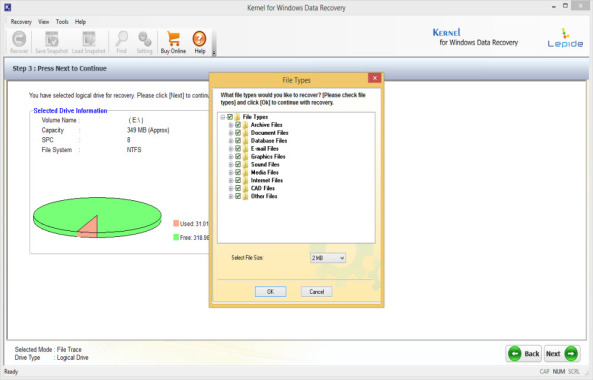Open the View menu

point(43,22)
